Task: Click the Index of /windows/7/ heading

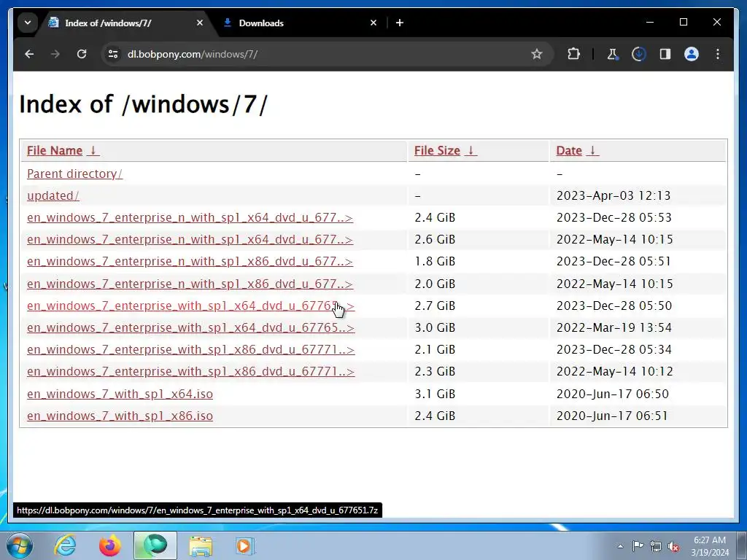Action: (x=144, y=104)
